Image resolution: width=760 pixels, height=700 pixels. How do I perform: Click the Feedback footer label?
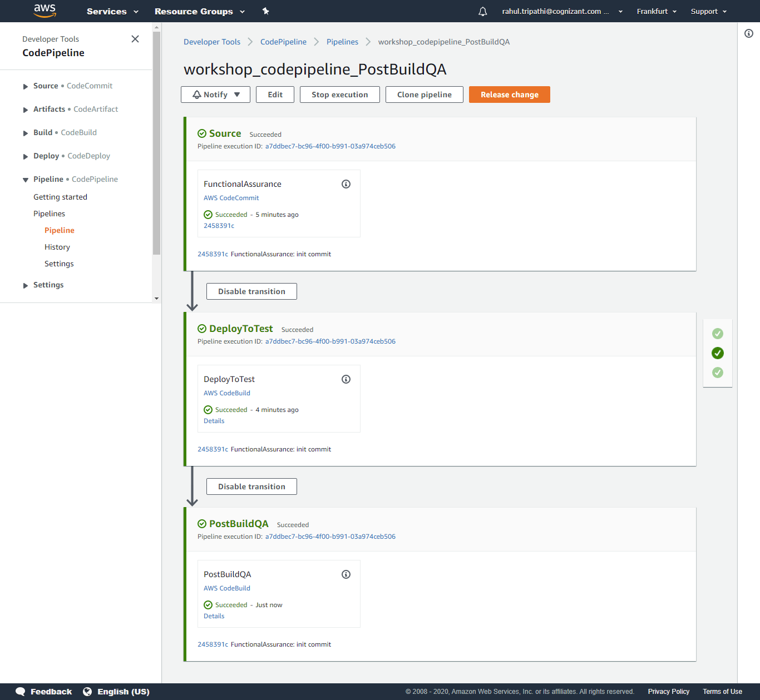coord(51,692)
